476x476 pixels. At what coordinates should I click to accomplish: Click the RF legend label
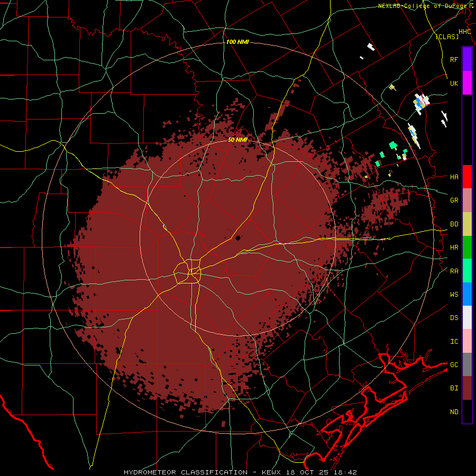point(454,59)
